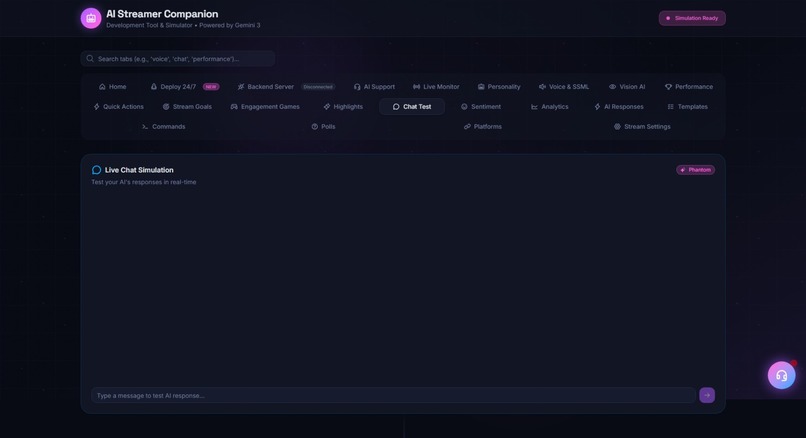806x438 pixels.
Task: Switch to the Templates tab
Action: pos(687,106)
